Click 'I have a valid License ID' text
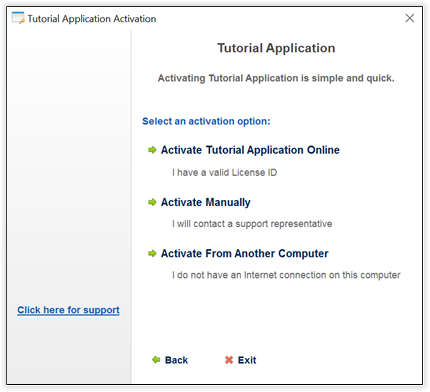Viewport: 430px width, 392px height. click(224, 173)
